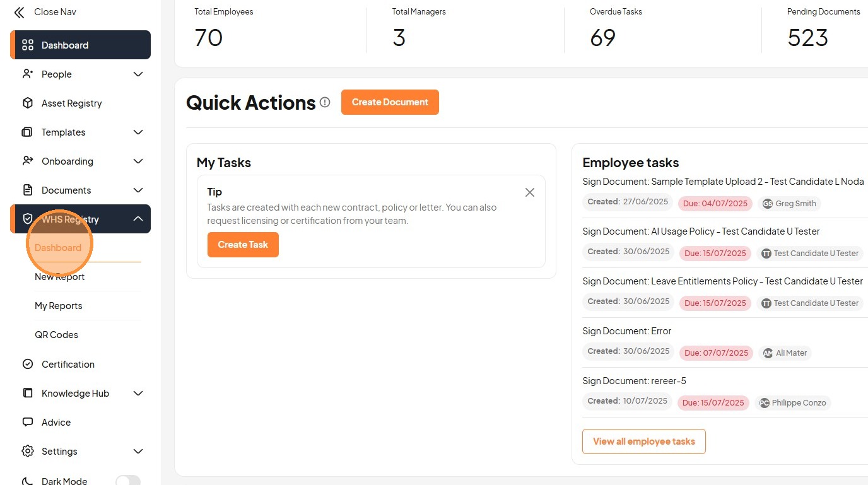The width and height of the screenshot is (868, 485).
Task: Collapse the WHS Registry section chevron
Action: (x=138, y=219)
